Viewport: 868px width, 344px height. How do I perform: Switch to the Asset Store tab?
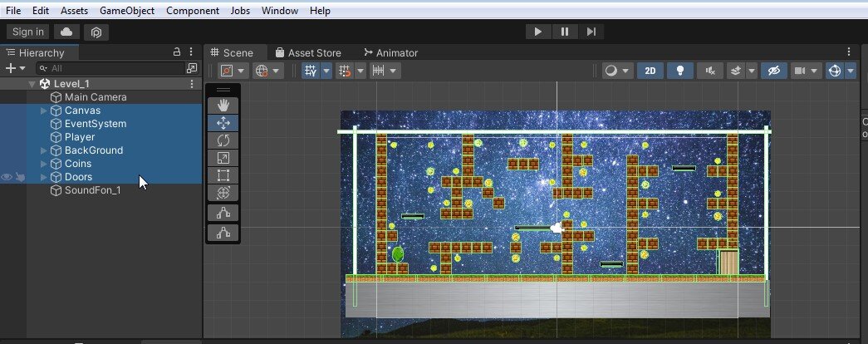(x=308, y=52)
